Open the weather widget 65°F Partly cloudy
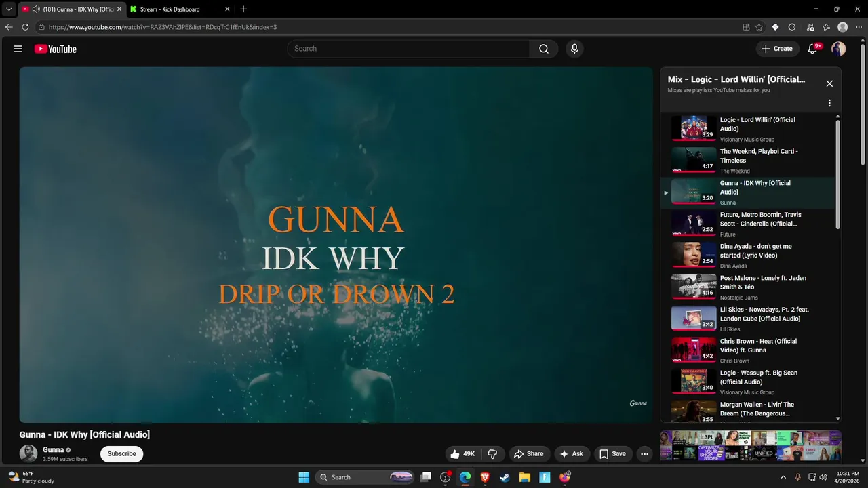Image resolution: width=868 pixels, height=488 pixels. [x=31, y=477]
